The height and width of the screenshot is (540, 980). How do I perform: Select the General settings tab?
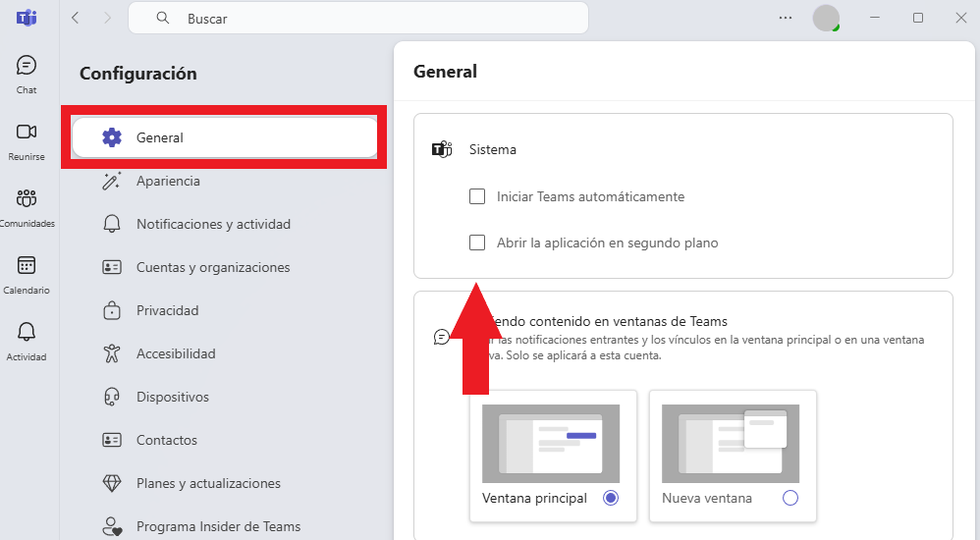[x=224, y=137]
